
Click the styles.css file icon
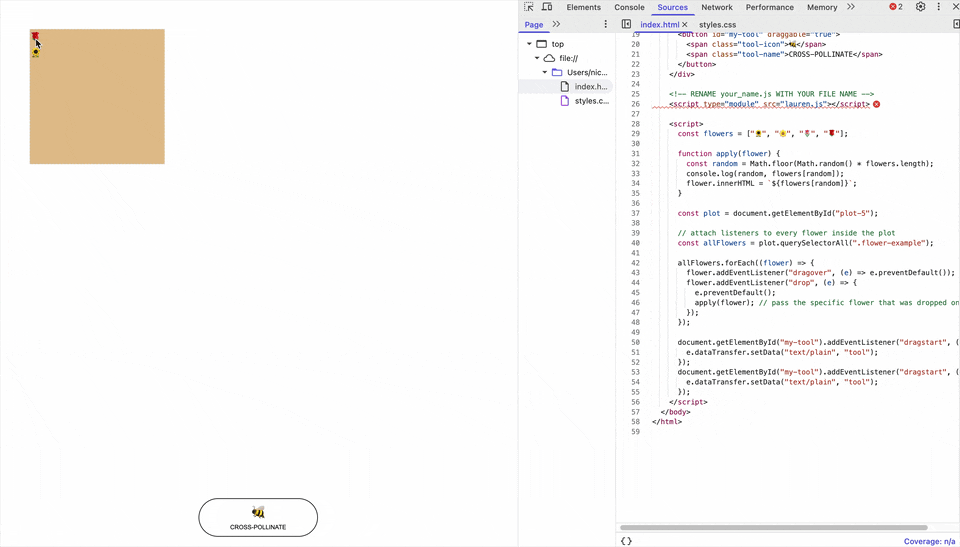coord(565,101)
